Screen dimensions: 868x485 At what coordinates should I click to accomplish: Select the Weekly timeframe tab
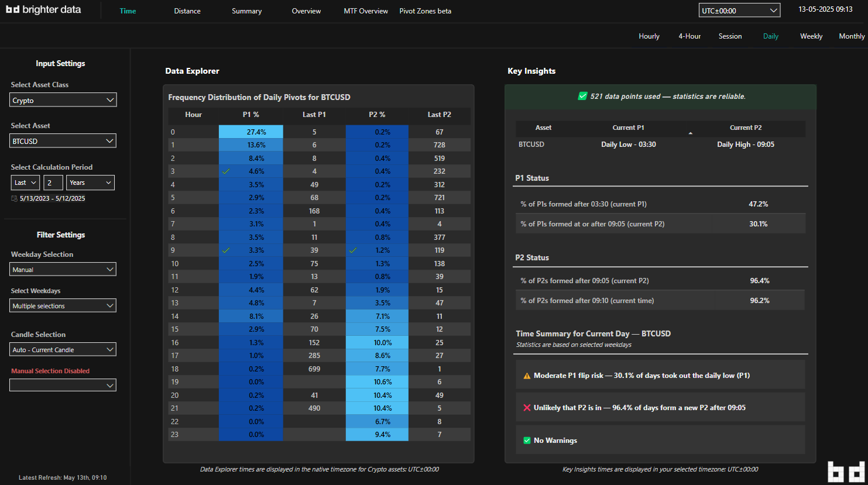(x=811, y=36)
